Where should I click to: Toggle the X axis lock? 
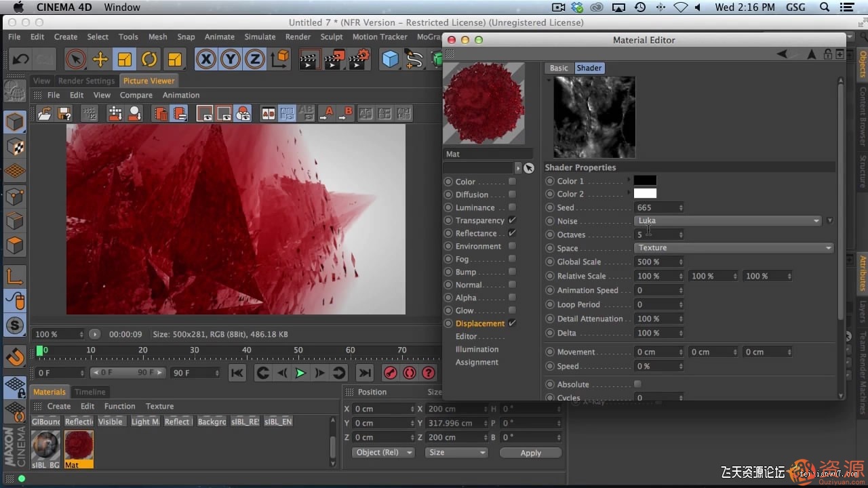(206, 59)
